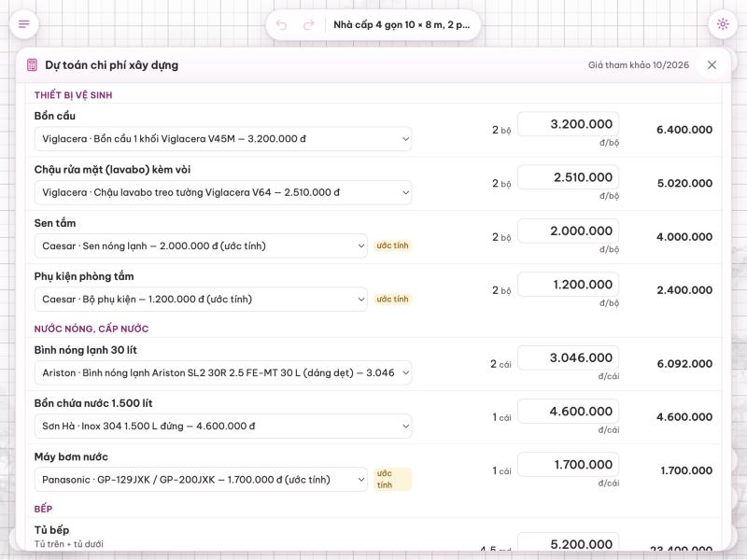This screenshot has width=747, height=560.
Task: Select the 4.600.000 price field
Action: pyautogui.click(x=569, y=411)
